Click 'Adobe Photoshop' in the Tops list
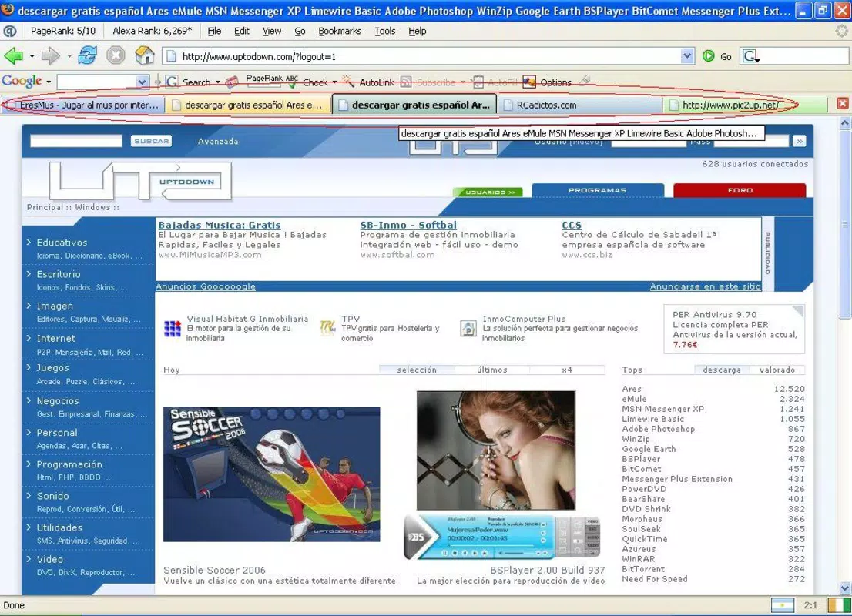The height and width of the screenshot is (616, 852). click(x=658, y=429)
